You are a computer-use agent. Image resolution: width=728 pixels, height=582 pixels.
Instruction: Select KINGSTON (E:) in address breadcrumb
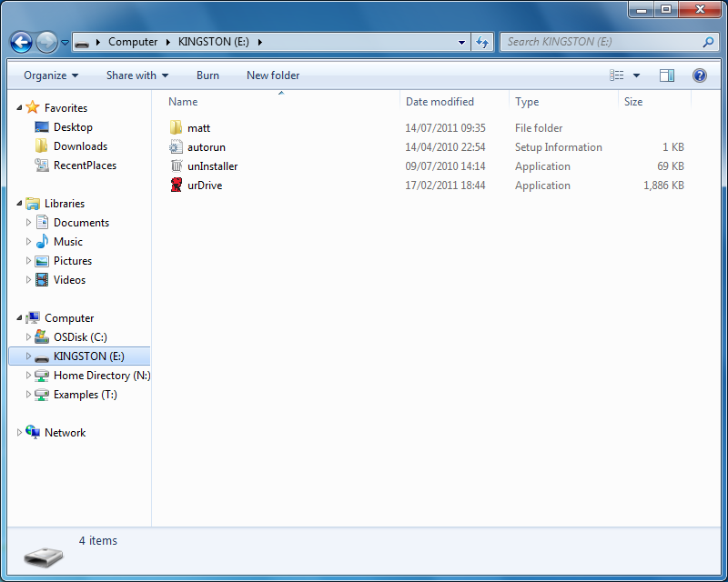tap(214, 42)
